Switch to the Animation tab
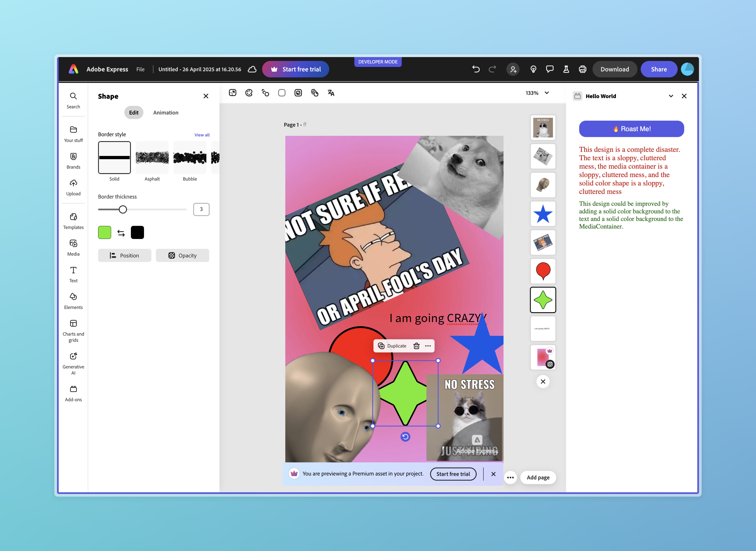This screenshot has height=551, width=756. [x=166, y=112]
